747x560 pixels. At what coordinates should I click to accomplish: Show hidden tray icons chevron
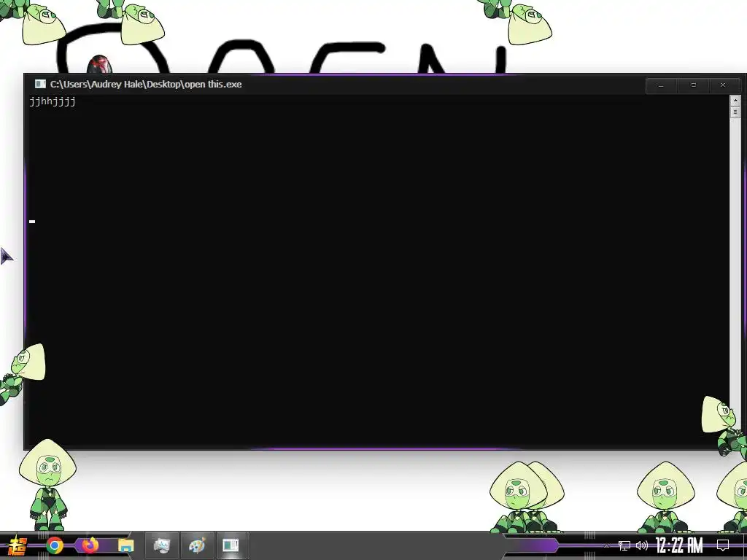click(x=606, y=545)
